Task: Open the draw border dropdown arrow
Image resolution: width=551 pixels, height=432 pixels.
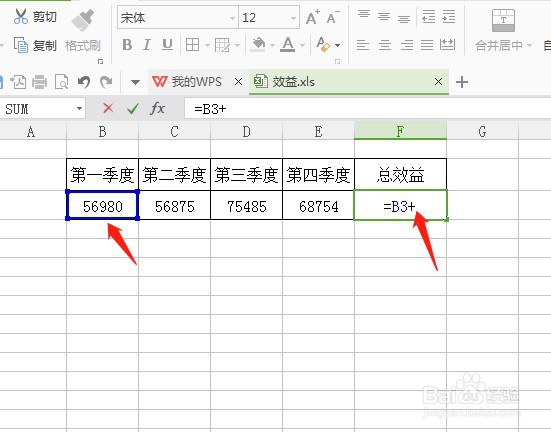Action: pos(238,45)
